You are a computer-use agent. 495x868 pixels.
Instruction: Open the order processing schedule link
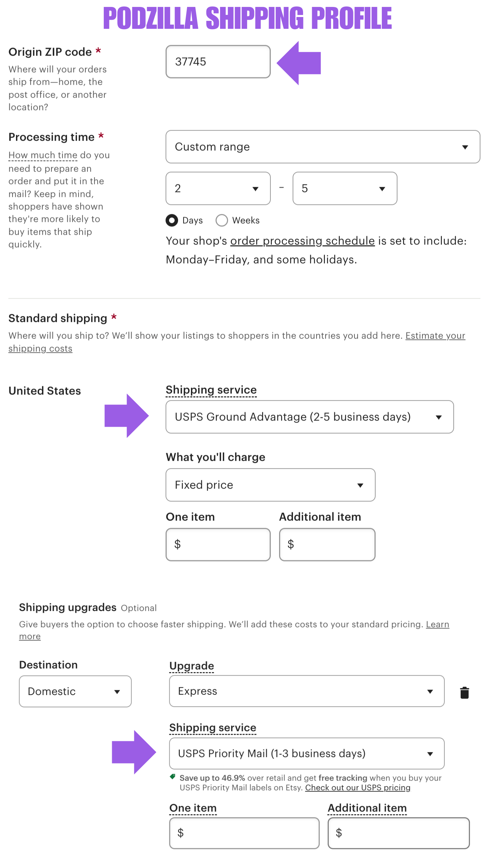pyautogui.click(x=302, y=241)
